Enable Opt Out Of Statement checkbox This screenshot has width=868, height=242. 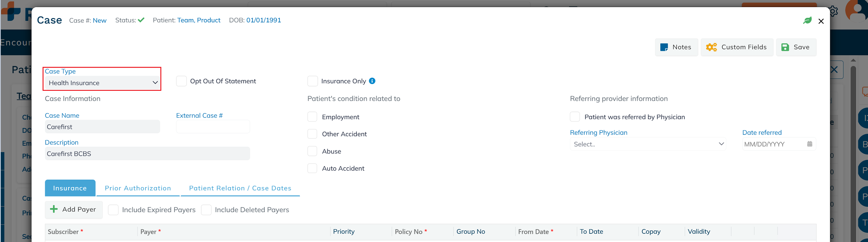pos(181,81)
